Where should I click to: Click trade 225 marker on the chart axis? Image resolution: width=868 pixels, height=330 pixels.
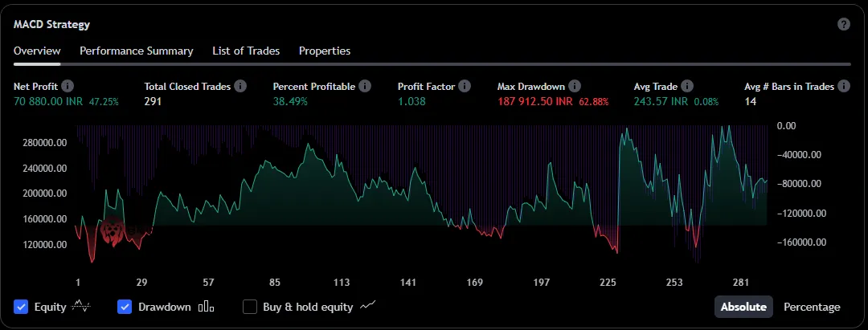(608, 283)
